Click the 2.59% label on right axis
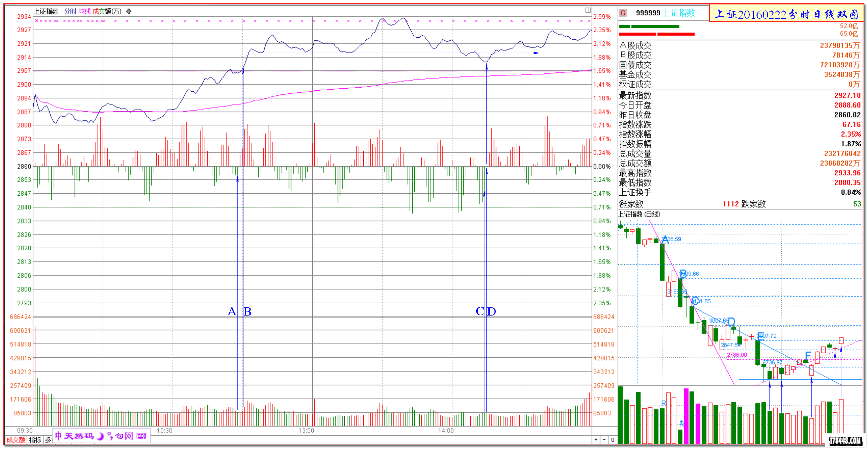Image resolution: width=868 pixels, height=449 pixels. 602,17
